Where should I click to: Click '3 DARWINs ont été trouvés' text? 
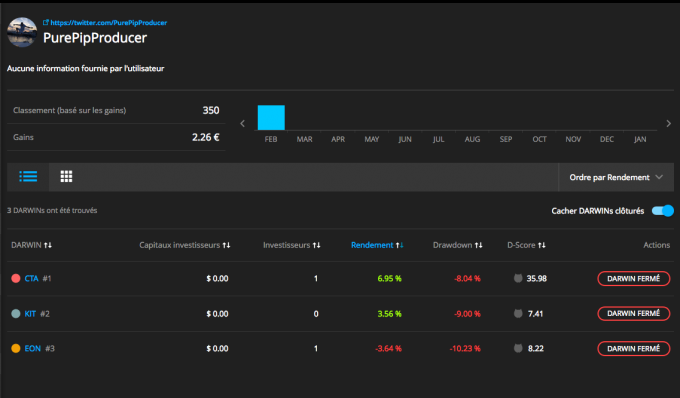point(52,210)
